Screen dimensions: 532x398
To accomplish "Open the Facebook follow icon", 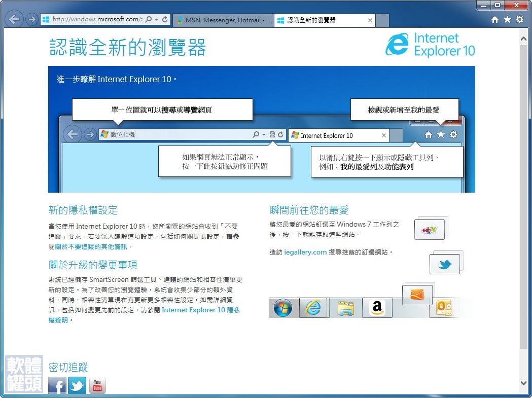I will pyautogui.click(x=57, y=385).
